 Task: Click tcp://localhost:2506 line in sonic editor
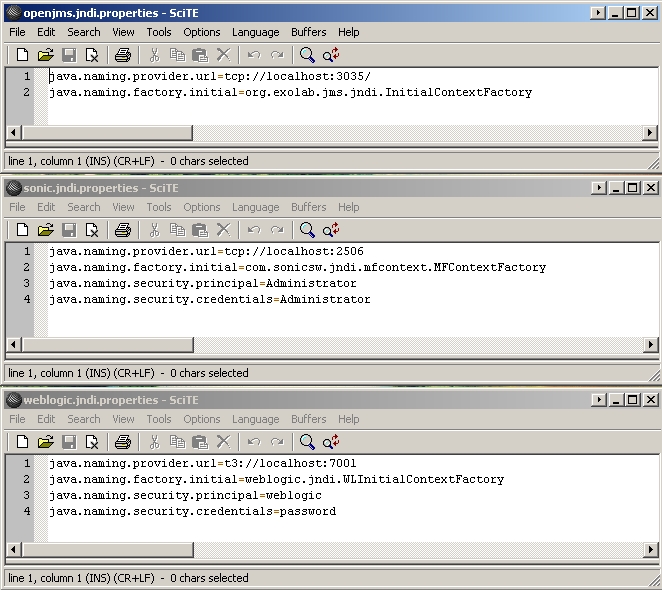[x=206, y=252]
